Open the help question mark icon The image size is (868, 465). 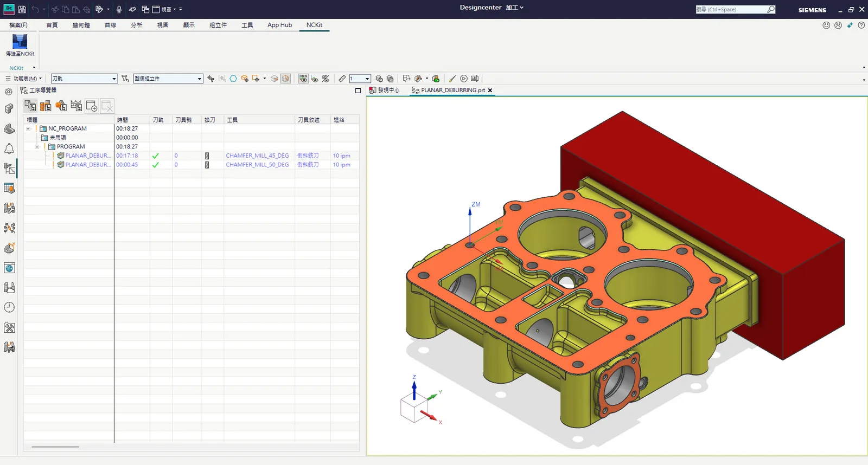(861, 25)
